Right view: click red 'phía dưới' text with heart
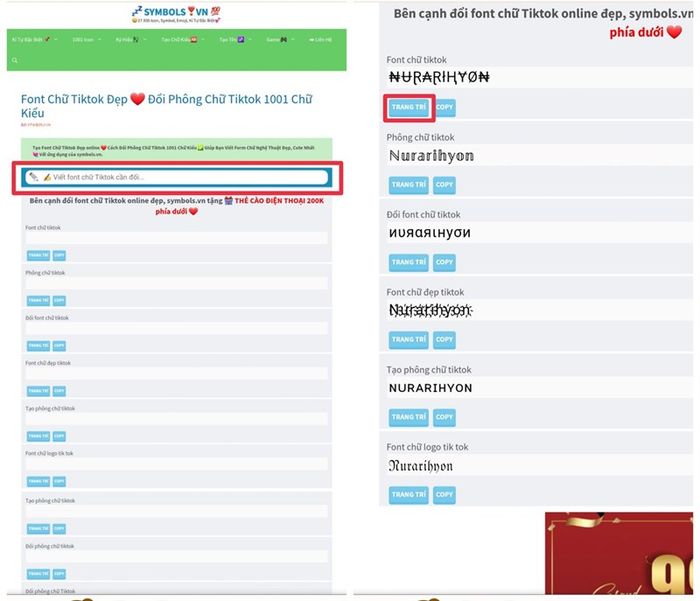Viewport: 700px width, 601px height. [646, 32]
